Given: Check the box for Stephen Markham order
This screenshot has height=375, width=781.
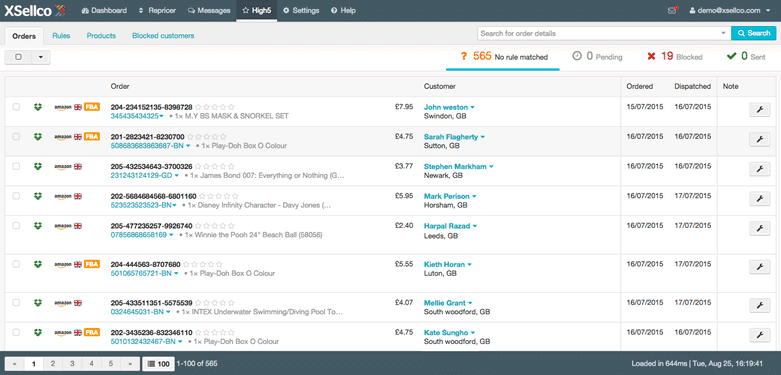Looking at the screenshot, I should pos(16,166).
